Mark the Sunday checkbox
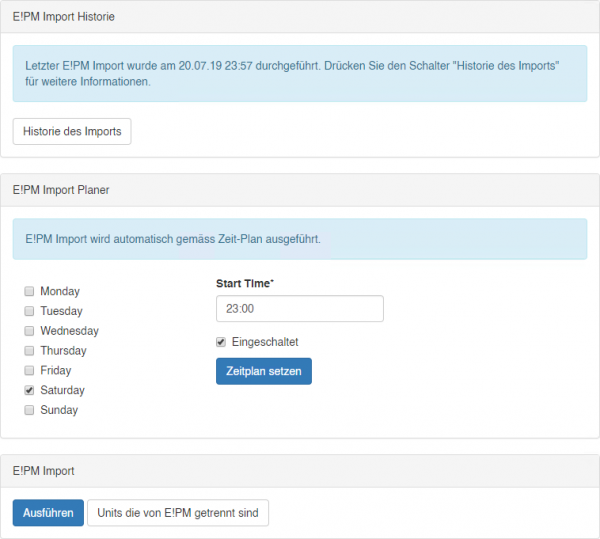 pyautogui.click(x=29, y=410)
